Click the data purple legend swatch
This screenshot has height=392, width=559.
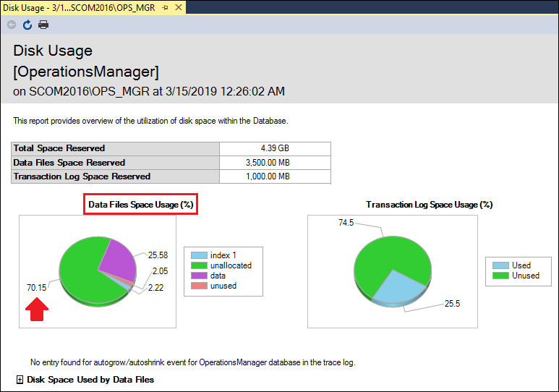pos(199,276)
